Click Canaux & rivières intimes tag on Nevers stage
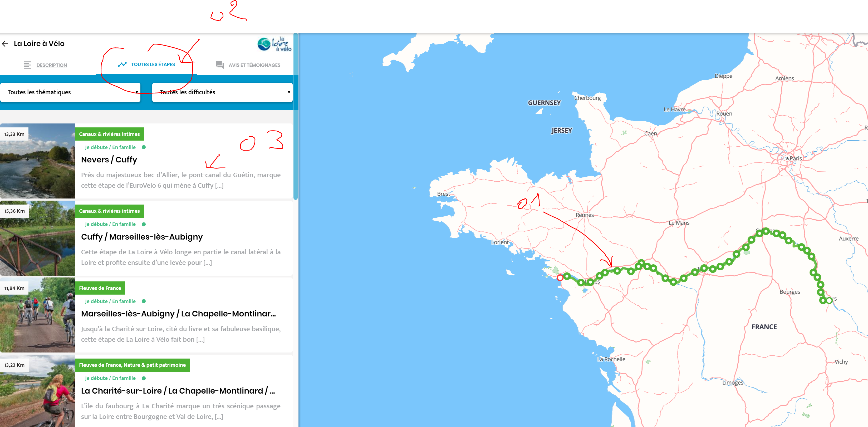868x427 pixels. tap(110, 134)
